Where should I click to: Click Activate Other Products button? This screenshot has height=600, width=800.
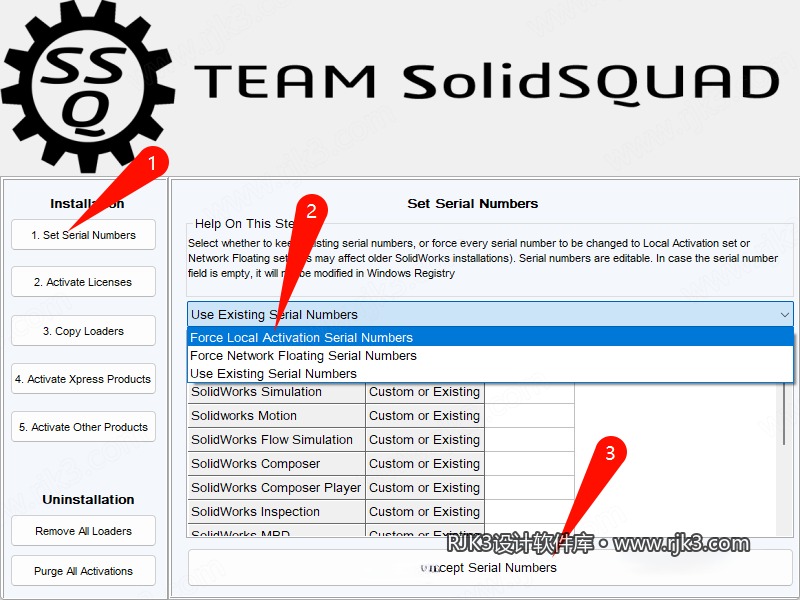[x=83, y=427]
